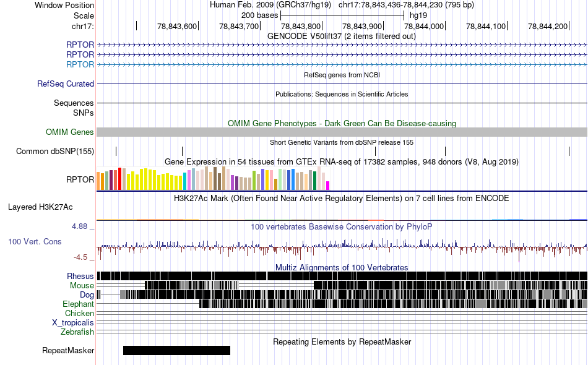This screenshot has height=365, width=588.
Task: Select the Chicken alignment label
Action: (x=79, y=313)
